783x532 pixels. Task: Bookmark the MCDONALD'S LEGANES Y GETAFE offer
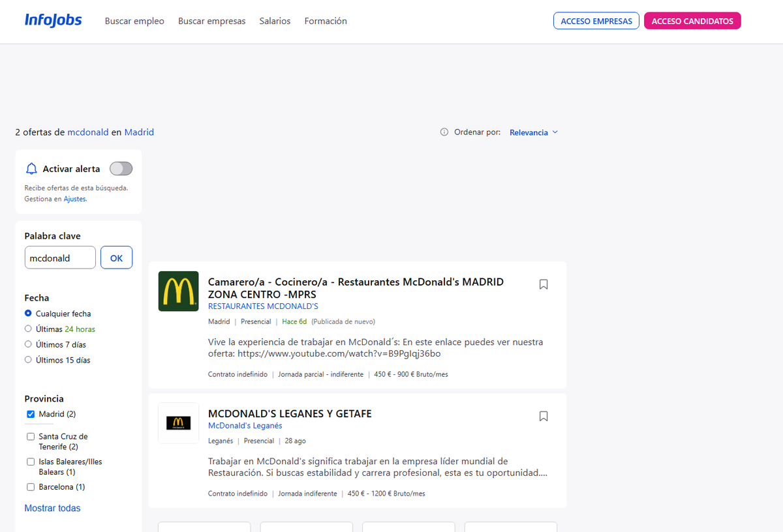coord(544,416)
